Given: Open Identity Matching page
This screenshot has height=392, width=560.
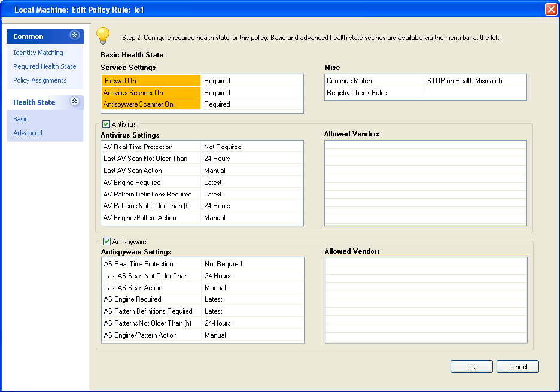Looking at the screenshot, I should pyautogui.click(x=38, y=53).
